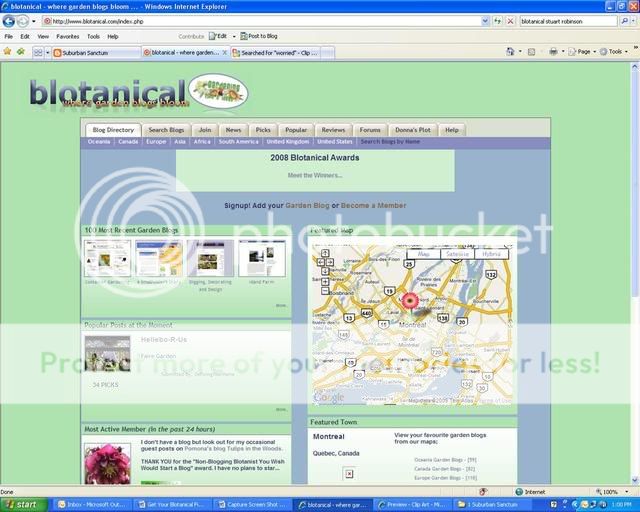Select the Picks site tab
Screen dimensions: 640x512
pos(263,130)
